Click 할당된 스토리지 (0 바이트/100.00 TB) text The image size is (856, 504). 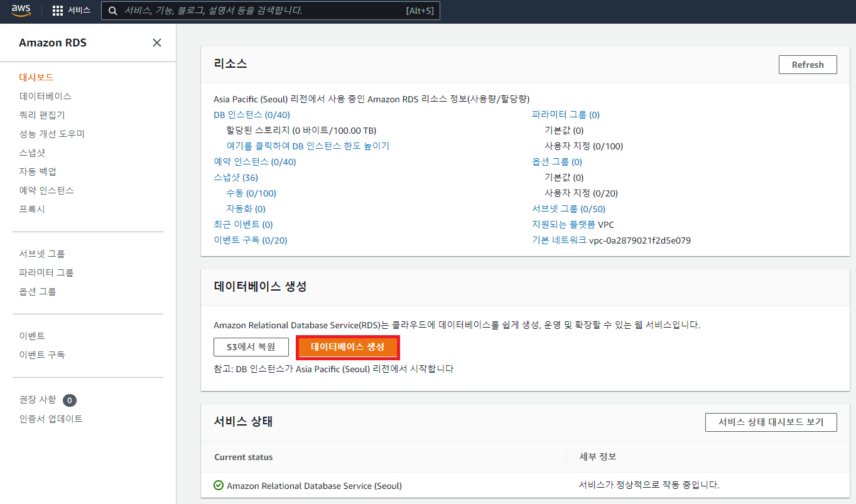(x=301, y=131)
